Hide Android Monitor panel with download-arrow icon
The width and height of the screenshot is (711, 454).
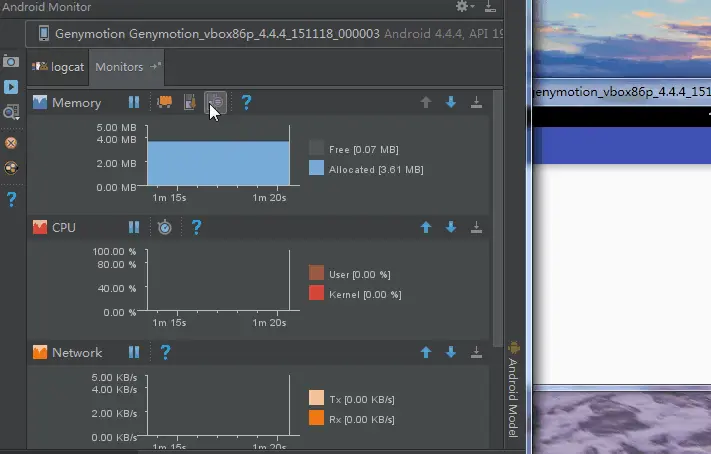click(490, 6)
